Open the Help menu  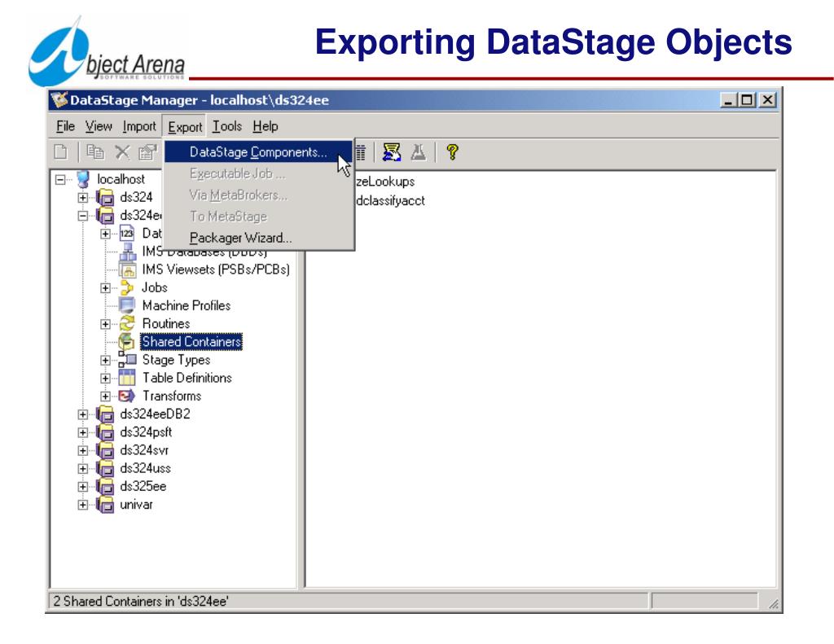266,126
